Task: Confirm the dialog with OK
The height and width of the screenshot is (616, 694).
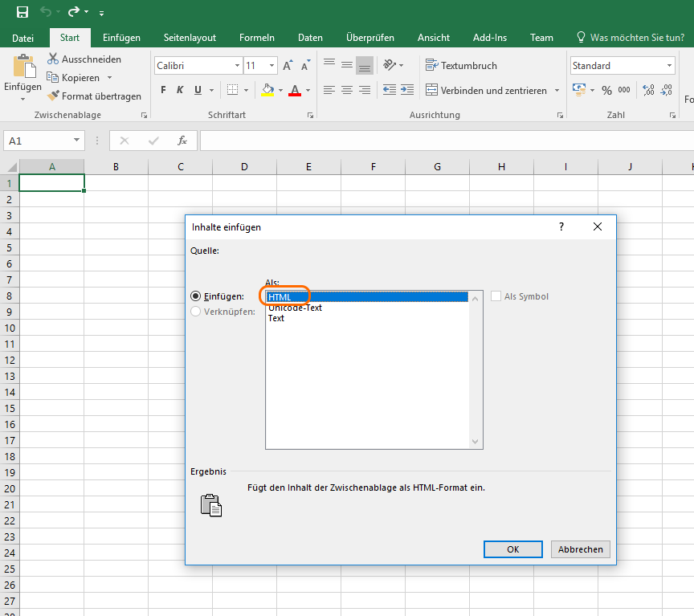Action: tap(512, 549)
